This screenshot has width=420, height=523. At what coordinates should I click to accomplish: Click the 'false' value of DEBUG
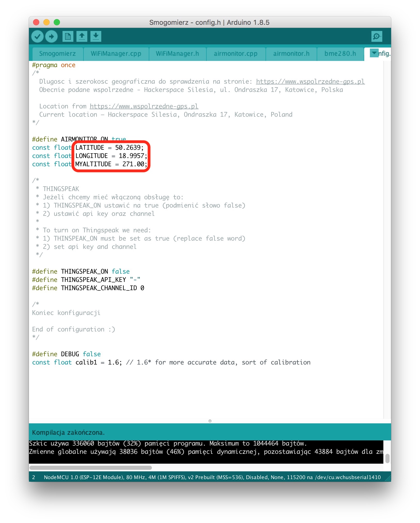[92, 354]
